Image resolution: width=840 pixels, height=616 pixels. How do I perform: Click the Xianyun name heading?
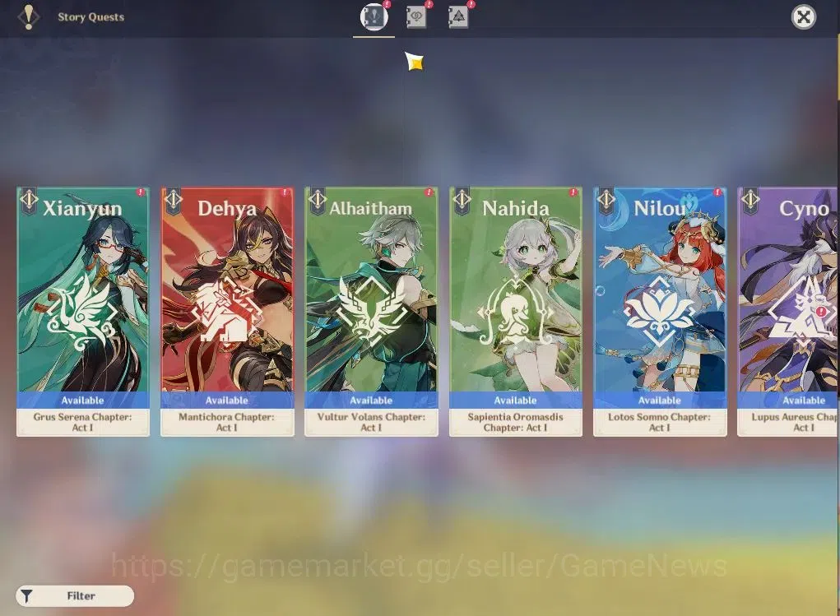(x=82, y=208)
